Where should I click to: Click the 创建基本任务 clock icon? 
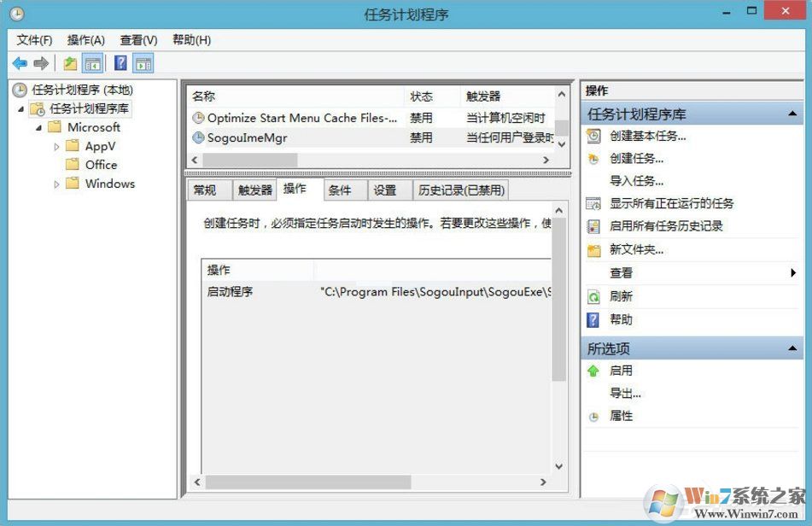click(593, 136)
